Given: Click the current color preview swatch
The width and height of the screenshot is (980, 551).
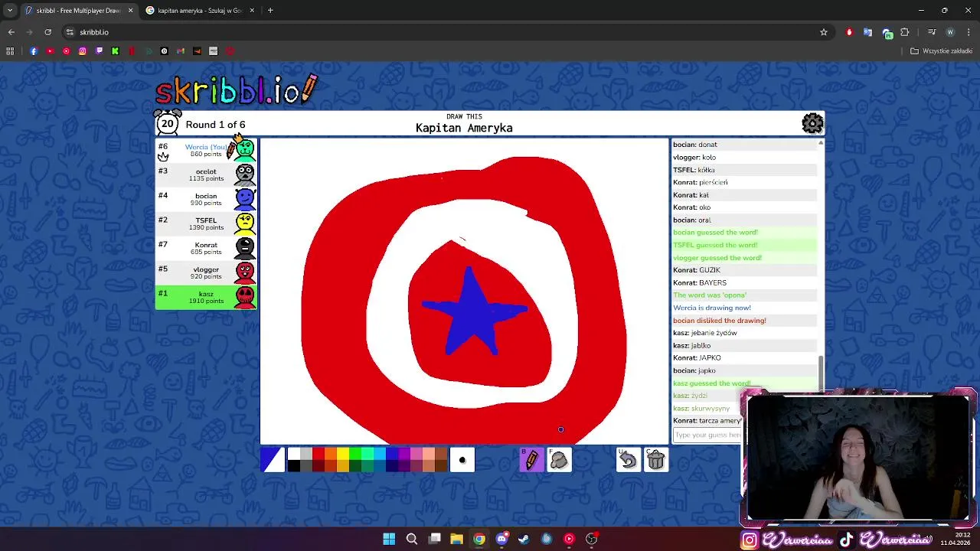Looking at the screenshot, I should click(273, 459).
